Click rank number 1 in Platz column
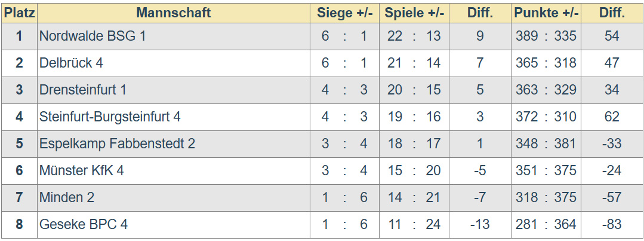Viewport: 644px width, 241px height. point(19,36)
